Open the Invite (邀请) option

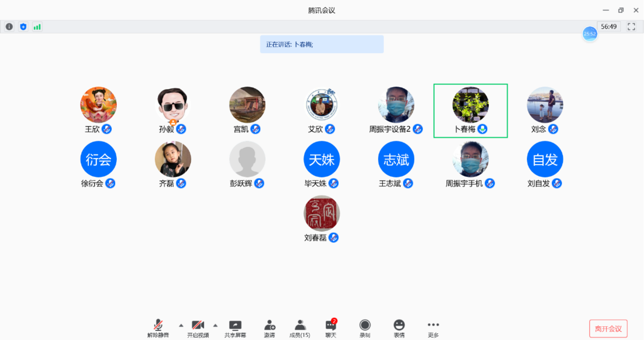(269, 328)
